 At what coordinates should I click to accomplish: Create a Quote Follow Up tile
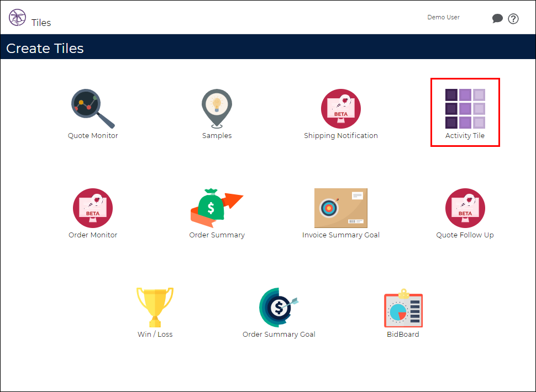click(465, 208)
